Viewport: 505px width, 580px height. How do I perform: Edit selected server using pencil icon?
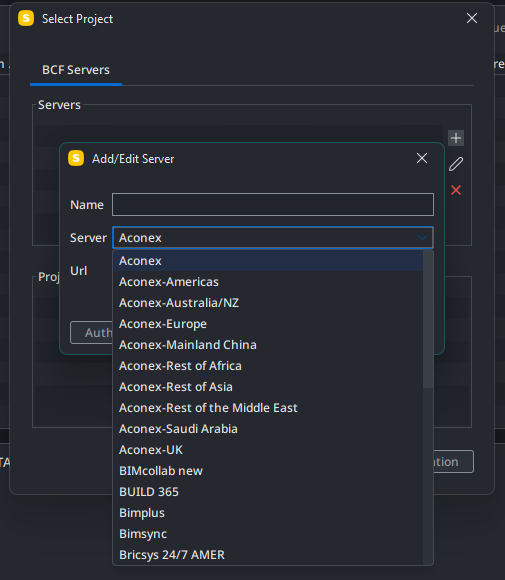456,164
